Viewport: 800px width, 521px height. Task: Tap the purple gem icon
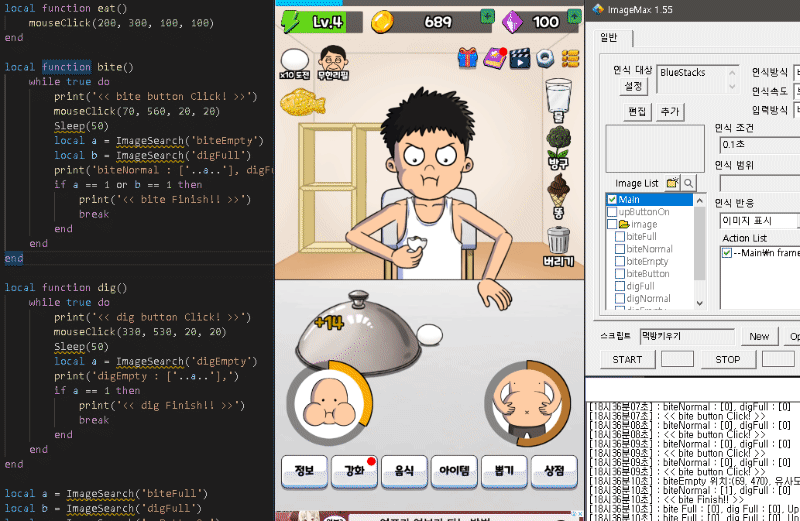pos(513,22)
